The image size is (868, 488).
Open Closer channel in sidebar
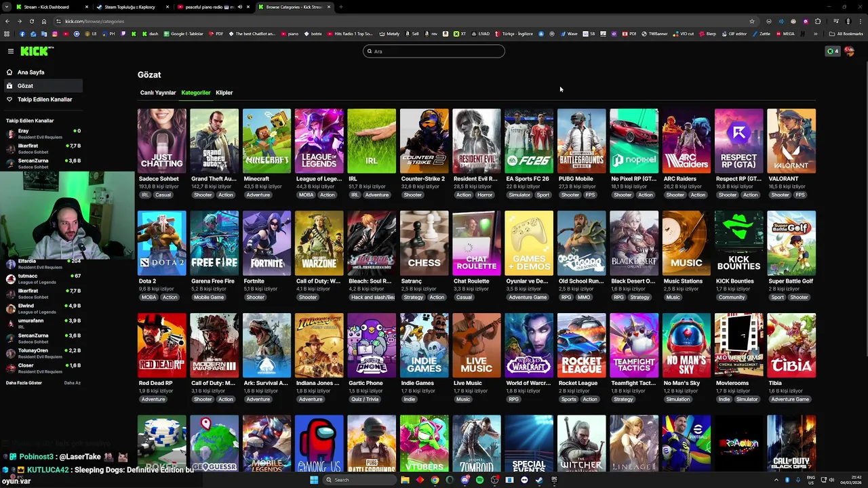[42, 368]
